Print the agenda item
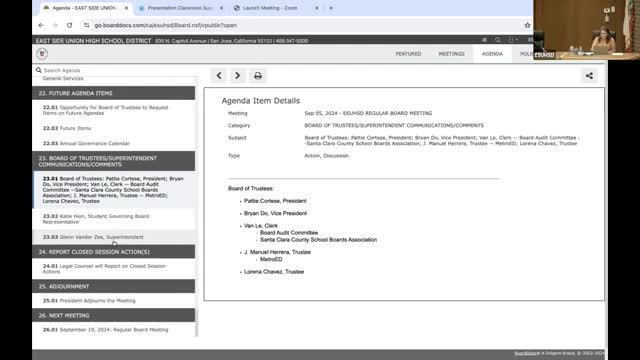The width and height of the screenshot is (640, 360). [x=258, y=76]
